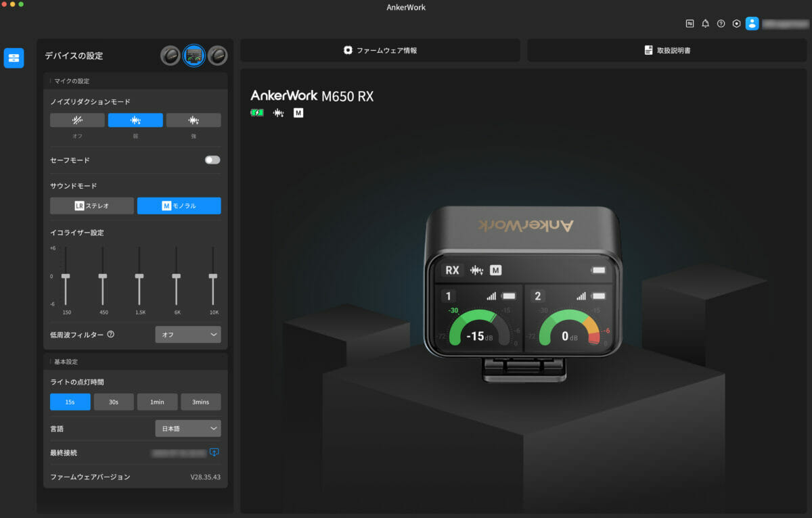Click the upload icon beside 最終接続

click(x=215, y=452)
